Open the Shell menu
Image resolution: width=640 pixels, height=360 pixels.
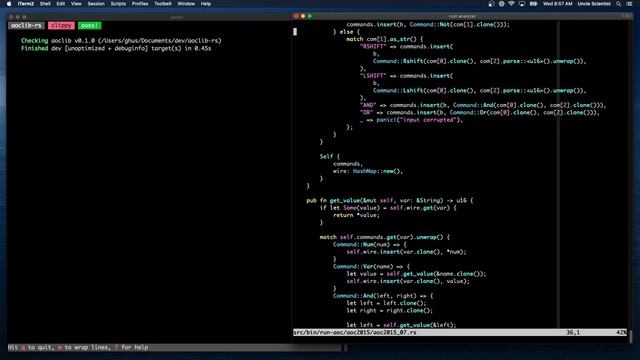point(45,4)
